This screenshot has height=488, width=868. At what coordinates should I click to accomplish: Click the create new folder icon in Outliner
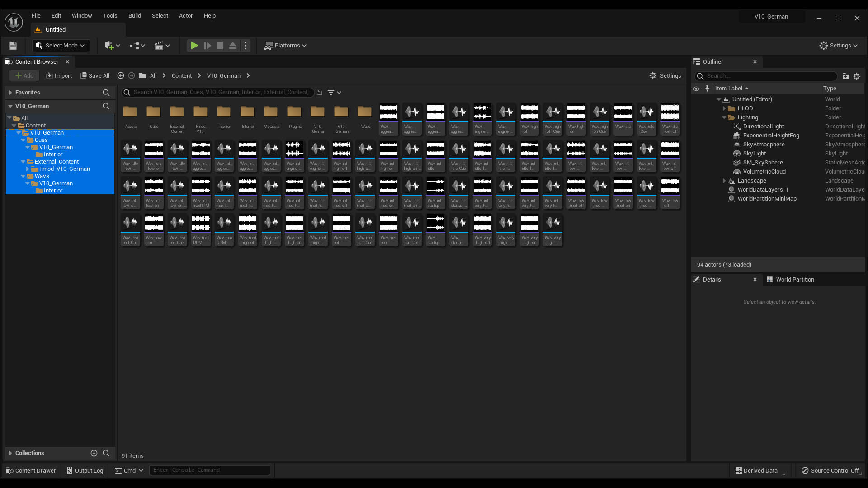coord(845,76)
